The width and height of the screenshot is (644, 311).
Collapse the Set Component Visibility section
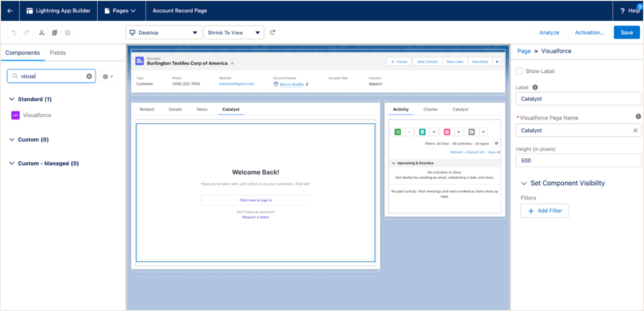coord(524,183)
